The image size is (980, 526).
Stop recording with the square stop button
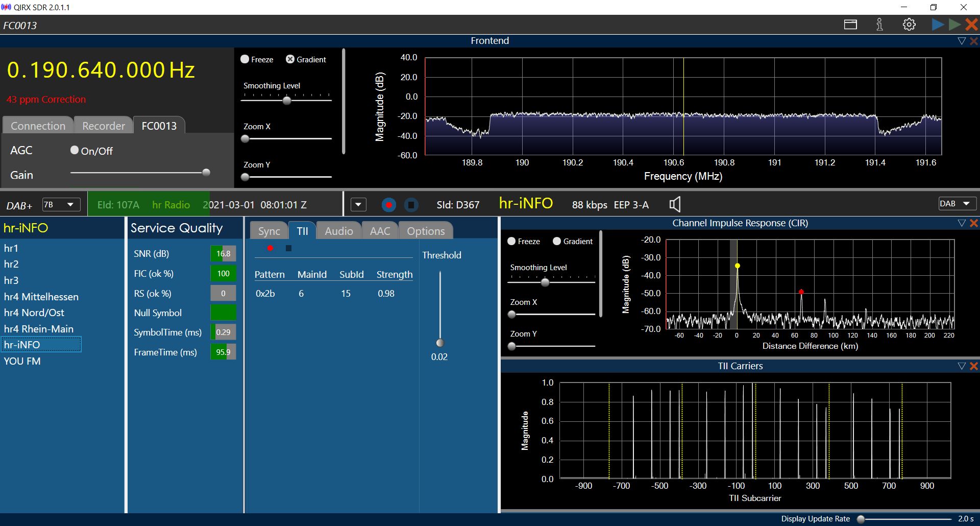(411, 205)
